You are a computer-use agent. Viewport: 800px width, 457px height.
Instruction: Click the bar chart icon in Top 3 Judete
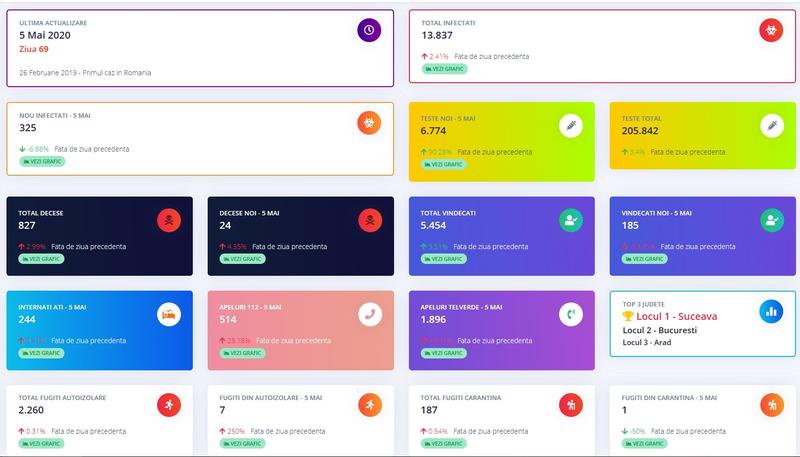pos(771,311)
